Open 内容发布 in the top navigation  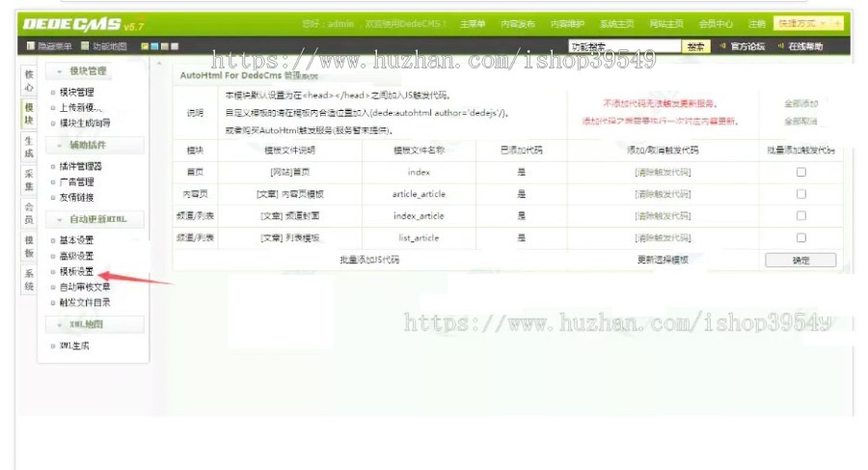click(x=518, y=24)
